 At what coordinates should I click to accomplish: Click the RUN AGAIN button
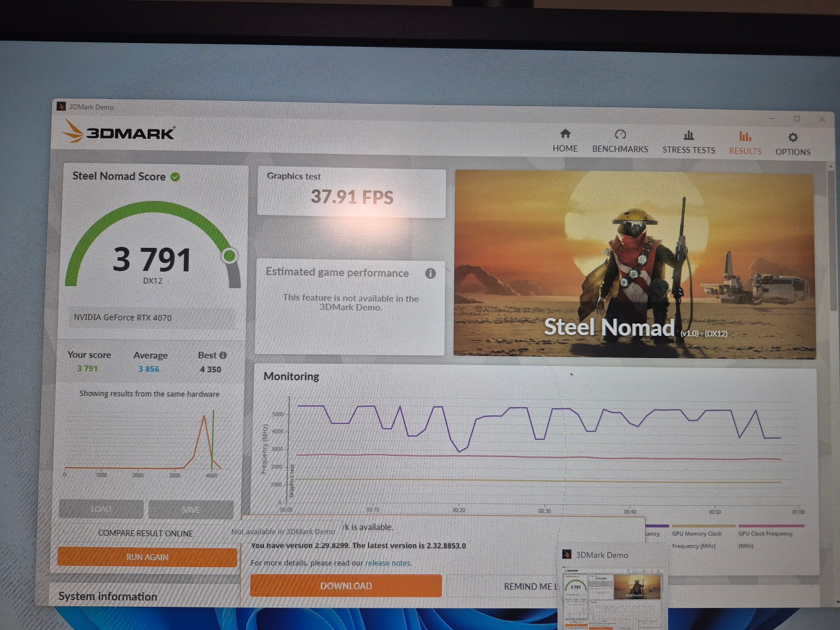pos(147,557)
